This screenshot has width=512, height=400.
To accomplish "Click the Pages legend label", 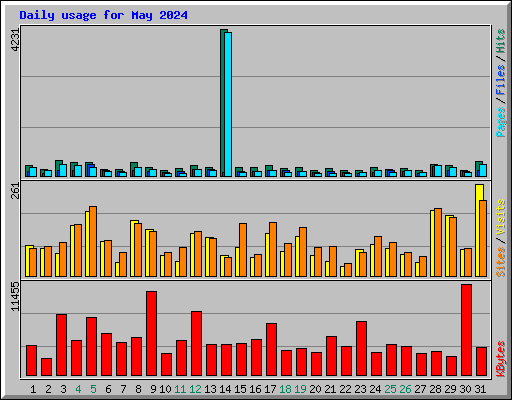I will pos(500,122).
